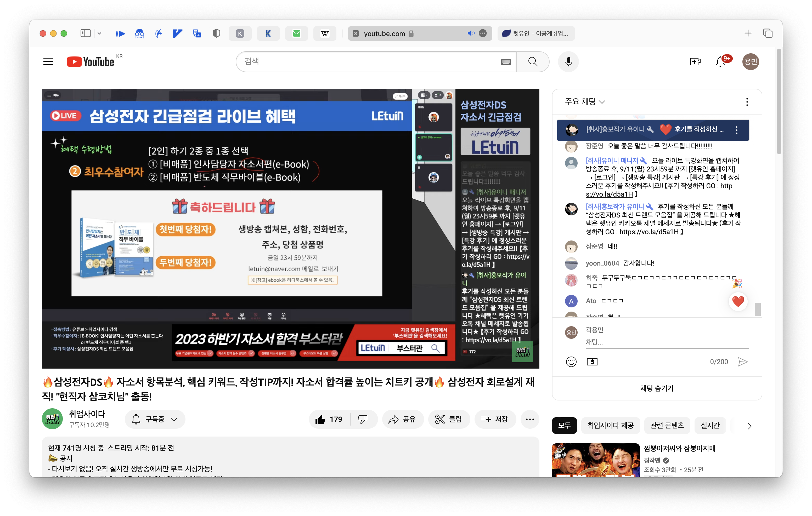Viewport: 812px width, 516px height.
Task: Click 채팅 숨기기 to hide chat
Action: pyautogui.click(x=657, y=388)
